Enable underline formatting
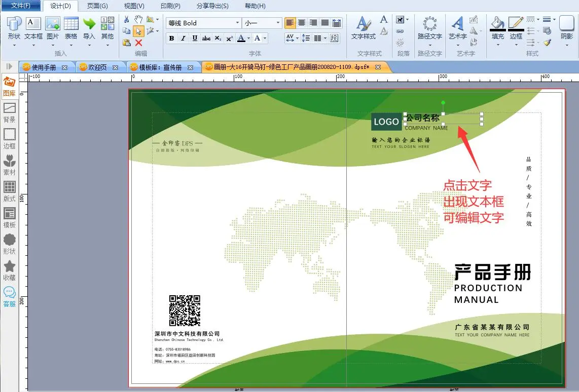Screen dimensions: 579x392 pyautogui.click(x=194, y=38)
